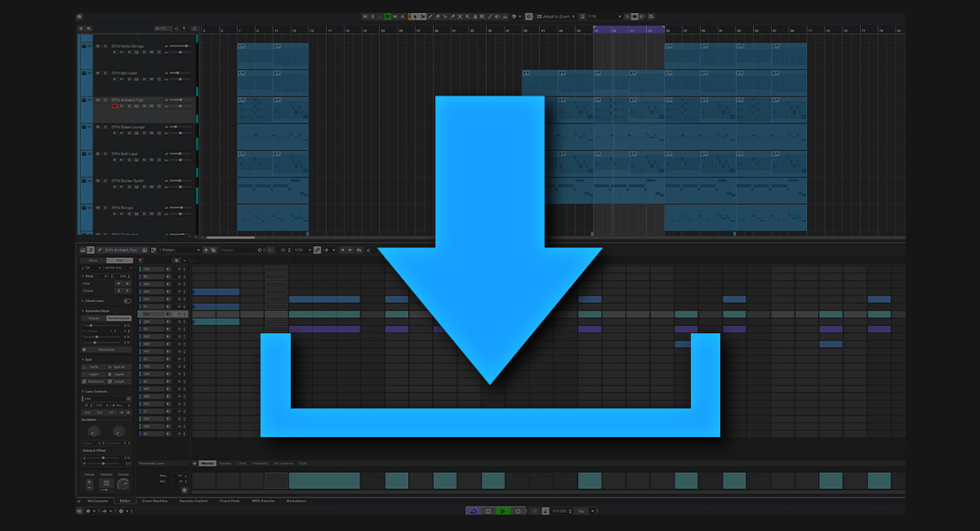
Task: Click the add track plus icon
Action: [x=81, y=29]
